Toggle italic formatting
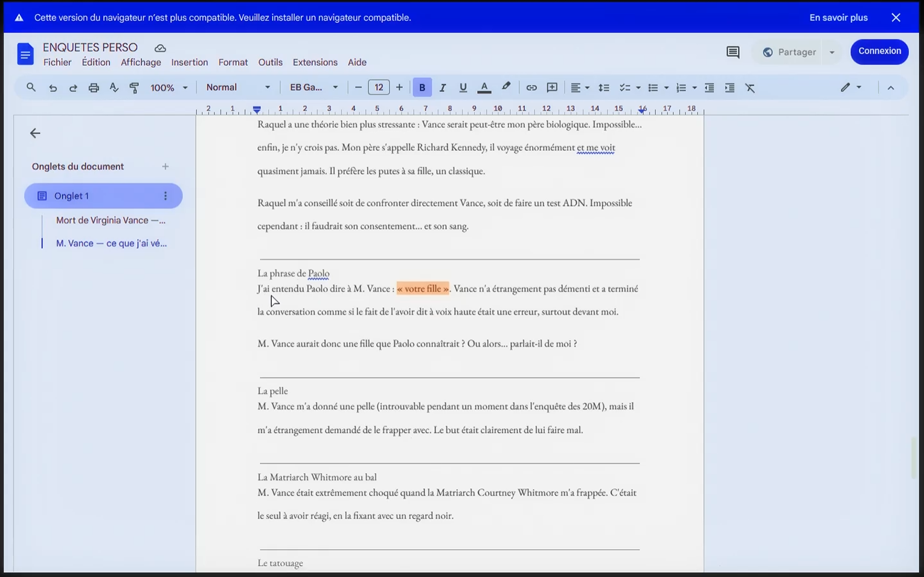The height and width of the screenshot is (577, 924). pos(443,88)
